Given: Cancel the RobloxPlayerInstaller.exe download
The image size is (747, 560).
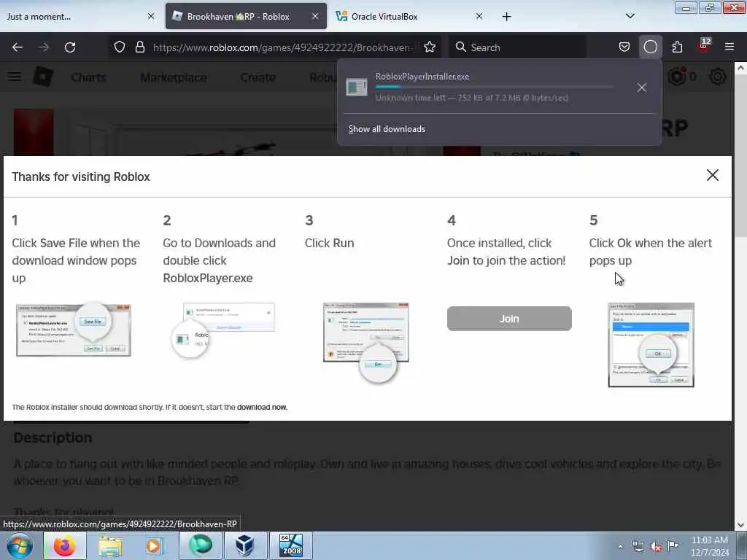Looking at the screenshot, I should [x=642, y=87].
